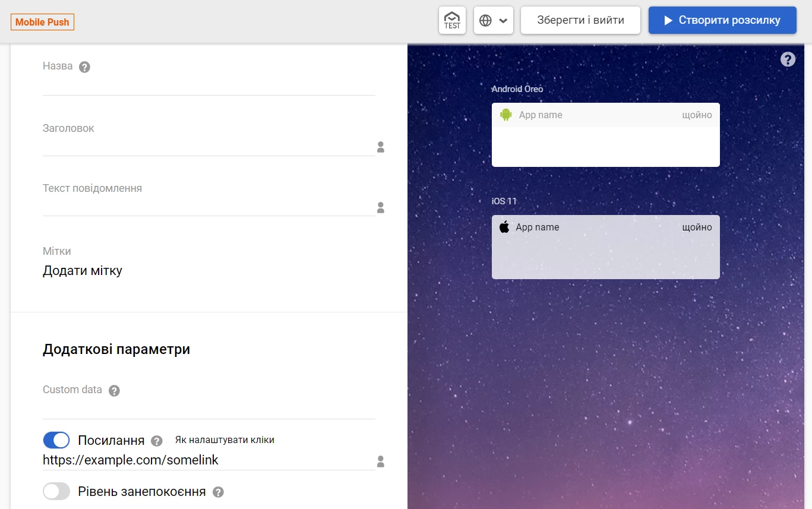Click personalization person icon for Заголовок
Viewport: 812px width, 509px height.
coord(381,147)
